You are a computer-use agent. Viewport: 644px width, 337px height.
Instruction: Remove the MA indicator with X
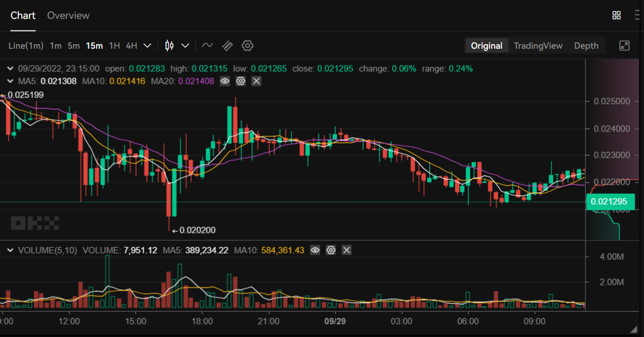tap(256, 81)
